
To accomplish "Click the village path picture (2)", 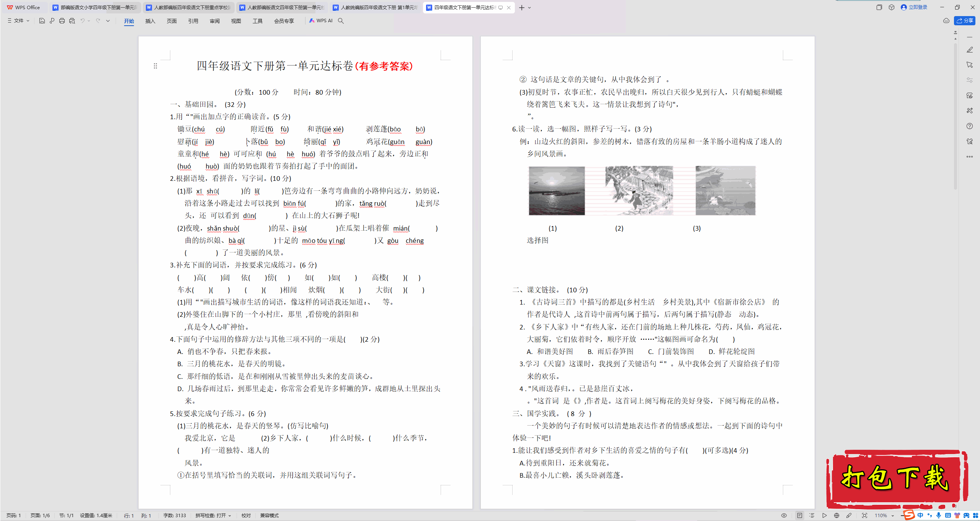I will pyautogui.click(x=639, y=191).
